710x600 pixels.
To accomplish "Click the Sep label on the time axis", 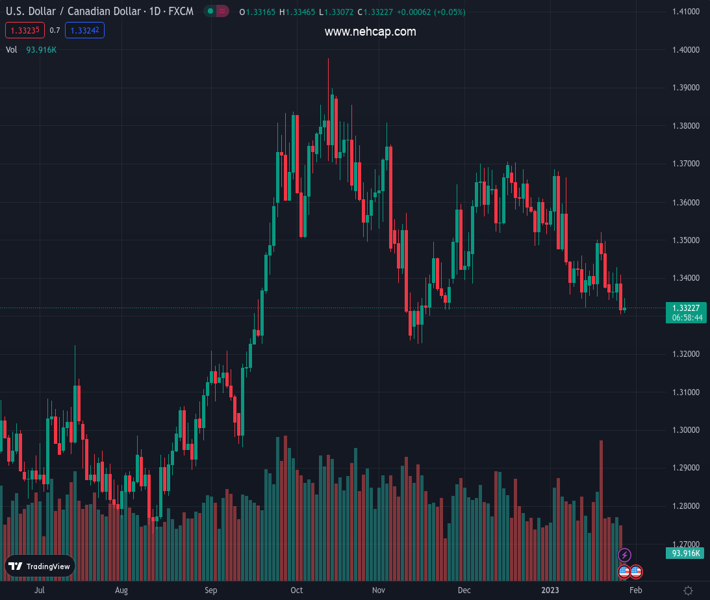I will tap(211, 591).
